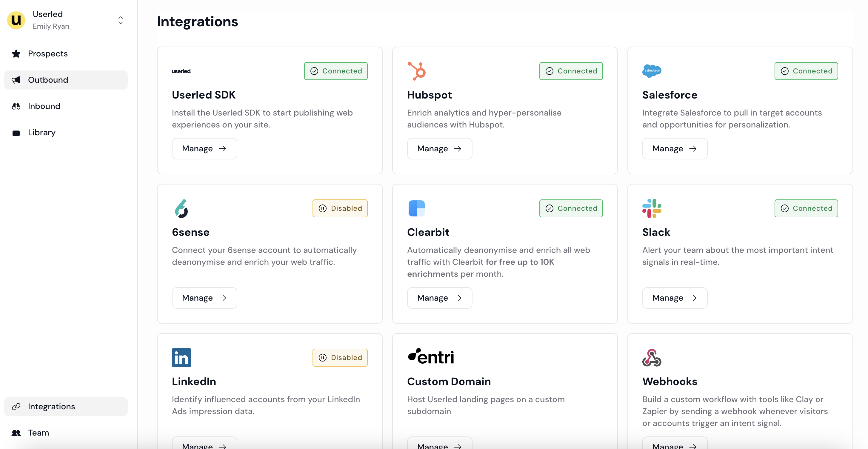Open the Team page in sidebar
This screenshot has width=868, height=449.
(39, 433)
